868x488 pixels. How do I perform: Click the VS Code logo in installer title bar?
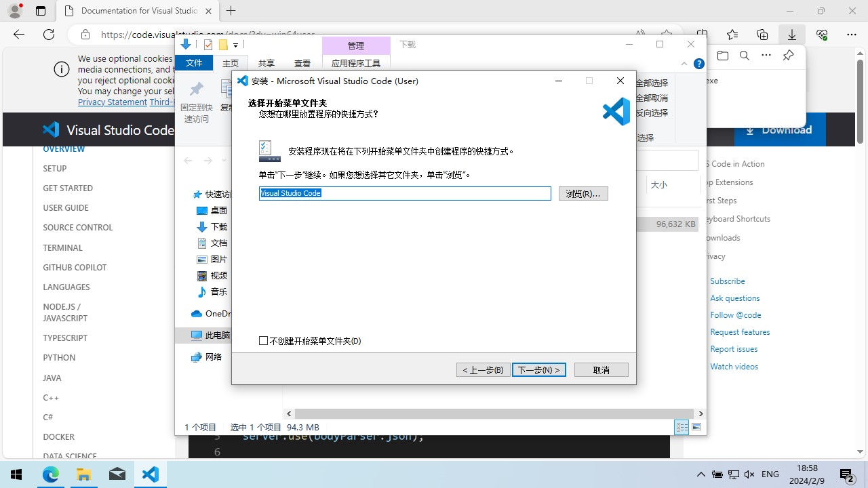click(242, 81)
